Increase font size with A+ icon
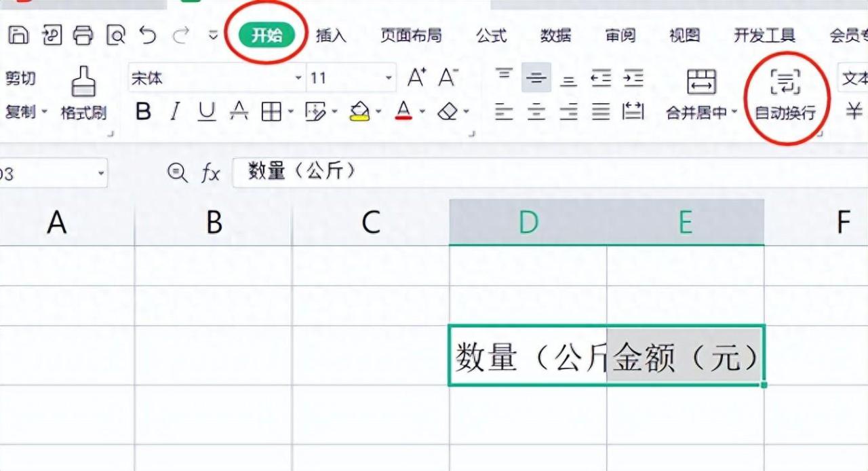This screenshot has width=868, height=471. coord(416,77)
